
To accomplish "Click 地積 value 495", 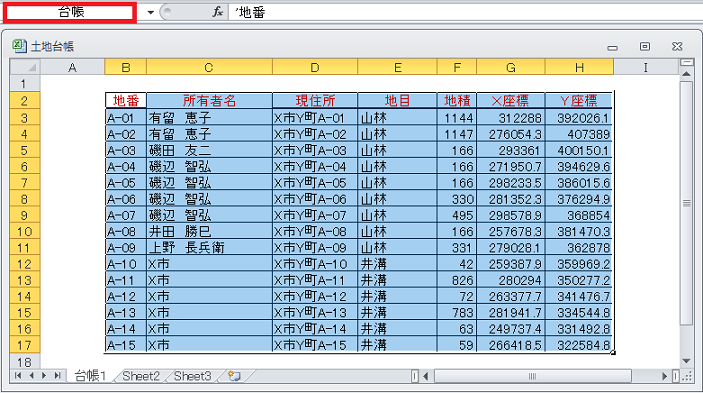I will [456, 215].
